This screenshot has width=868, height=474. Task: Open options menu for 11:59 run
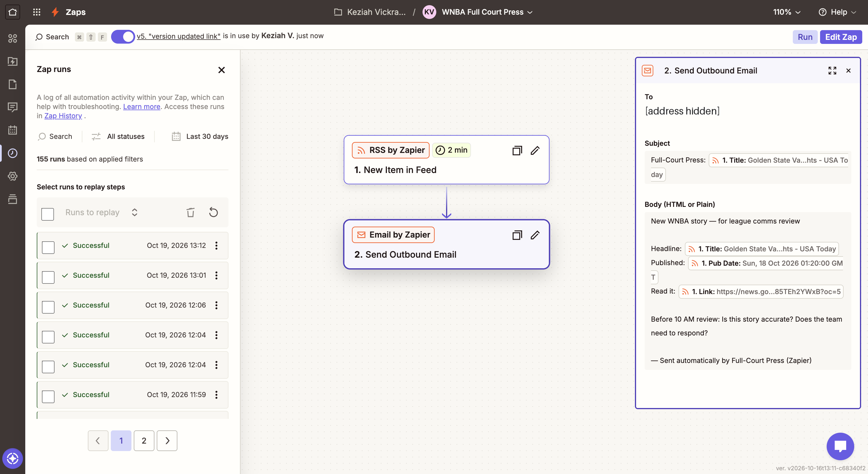click(x=216, y=395)
